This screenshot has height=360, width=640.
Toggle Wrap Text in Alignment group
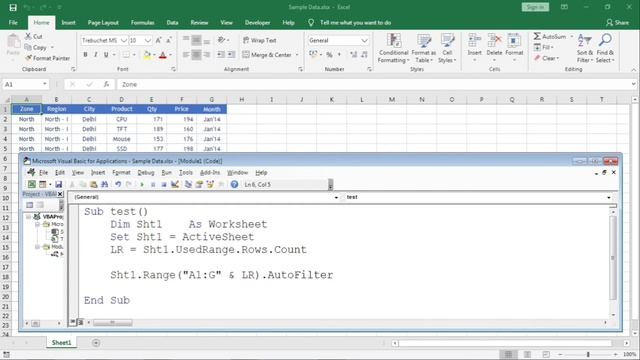tap(260, 40)
